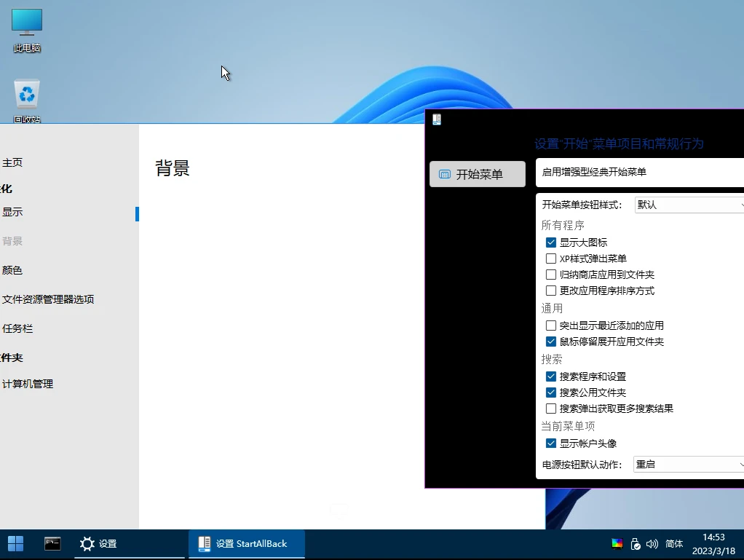Enable 突出显示最近添加的应用 checkbox
Viewport: 744px width, 560px height.
(551, 326)
